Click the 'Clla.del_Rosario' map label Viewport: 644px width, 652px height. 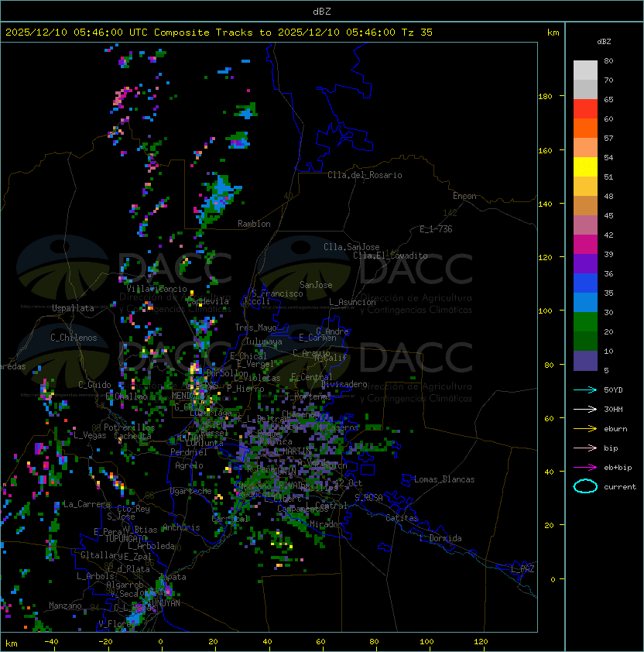(x=365, y=176)
